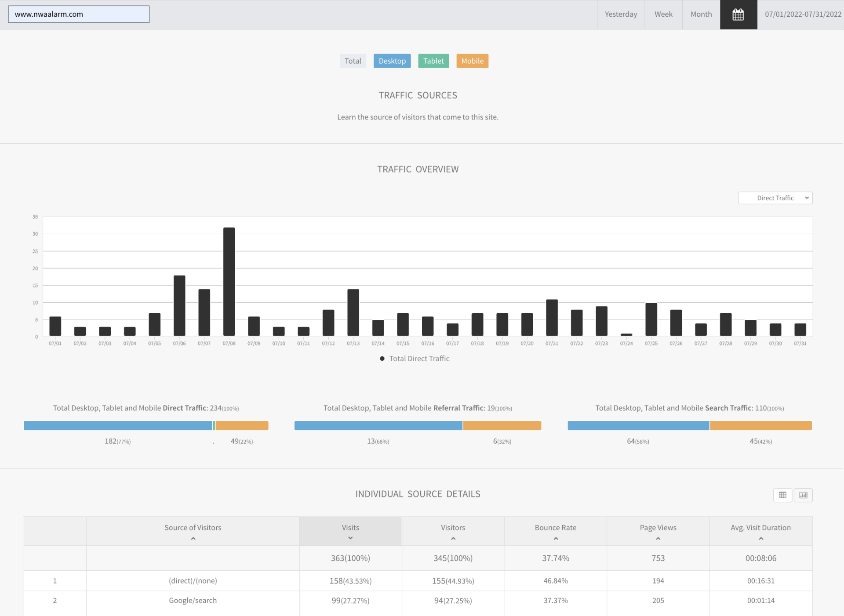Switch to table view icon
The height and width of the screenshot is (616, 844).
tap(782, 495)
